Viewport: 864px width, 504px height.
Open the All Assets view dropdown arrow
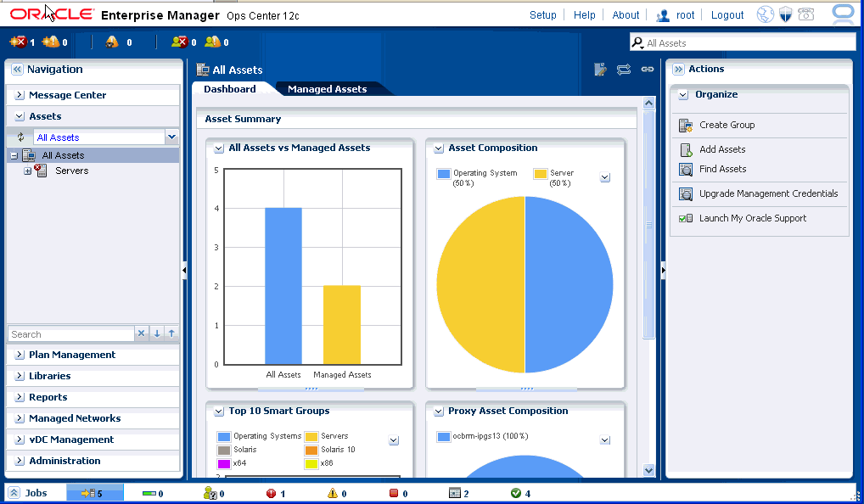pyautogui.click(x=172, y=137)
